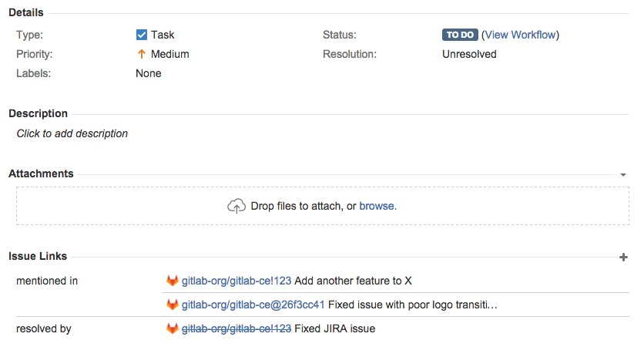Click GitLab icon beside 'Fixed JIRA issue'
This screenshot has height=357, width=644.
coord(173,328)
